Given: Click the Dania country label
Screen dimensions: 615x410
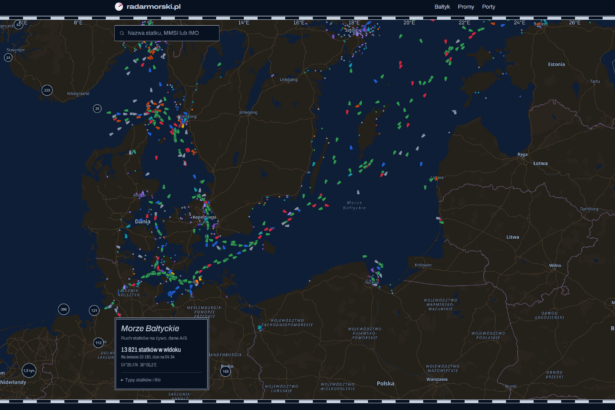Looking at the screenshot, I should (142, 222).
